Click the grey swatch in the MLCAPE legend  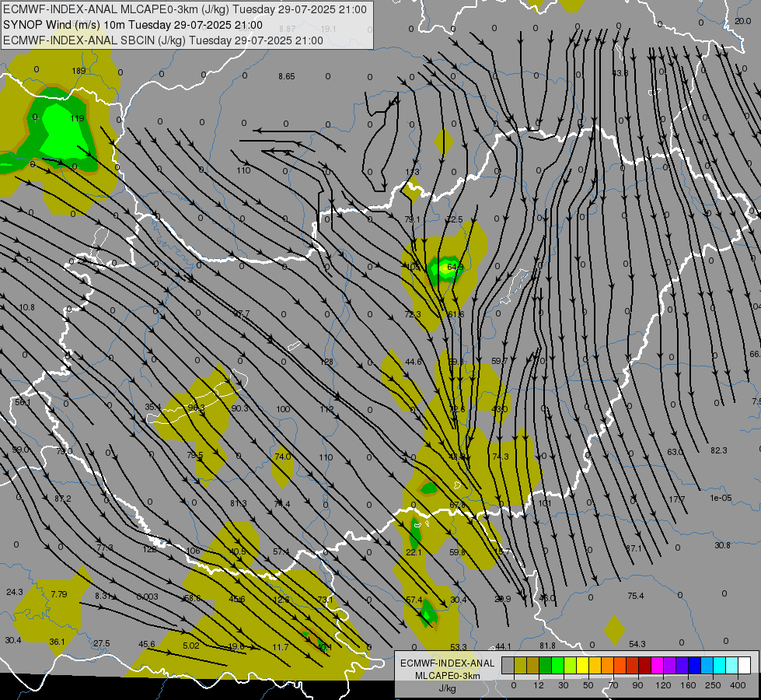pyautogui.click(x=508, y=665)
